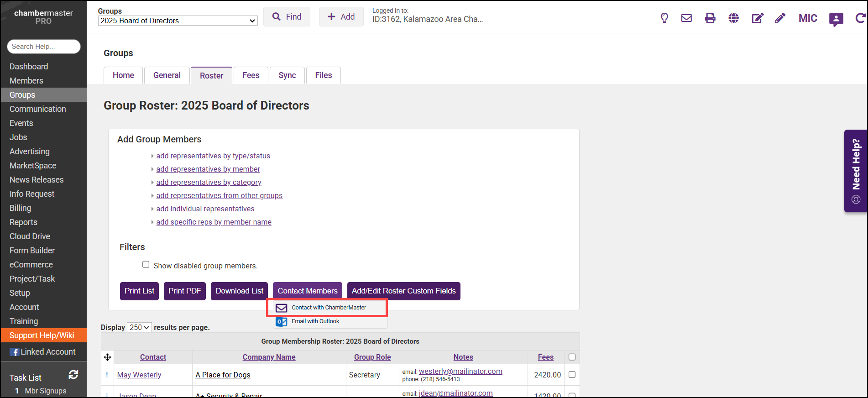Click the pencil edit icon in the header
The image size is (868, 398).
pos(780,18)
